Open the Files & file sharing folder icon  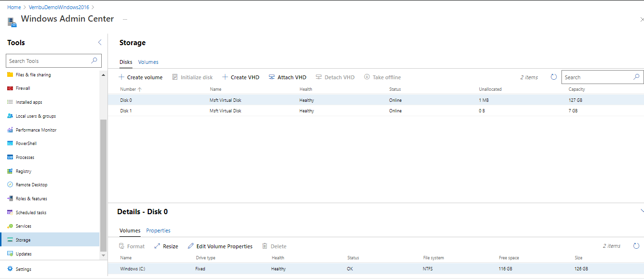tap(10, 75)
